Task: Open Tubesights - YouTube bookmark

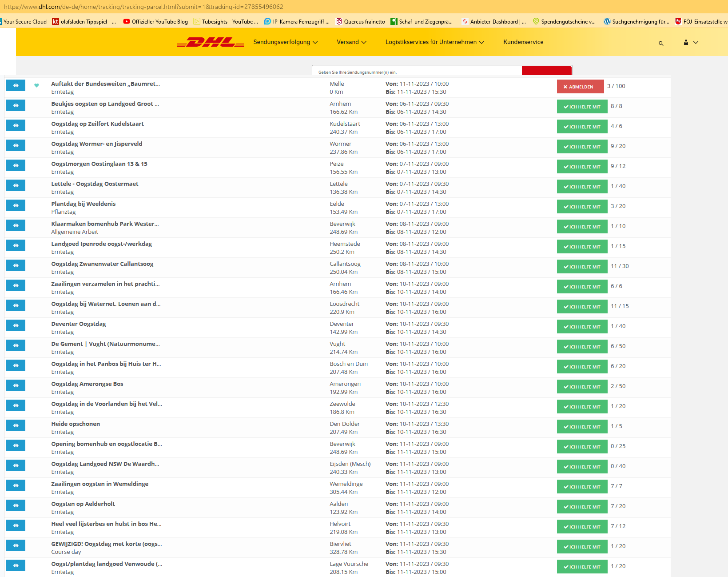Action: click(x=226, y=21)
